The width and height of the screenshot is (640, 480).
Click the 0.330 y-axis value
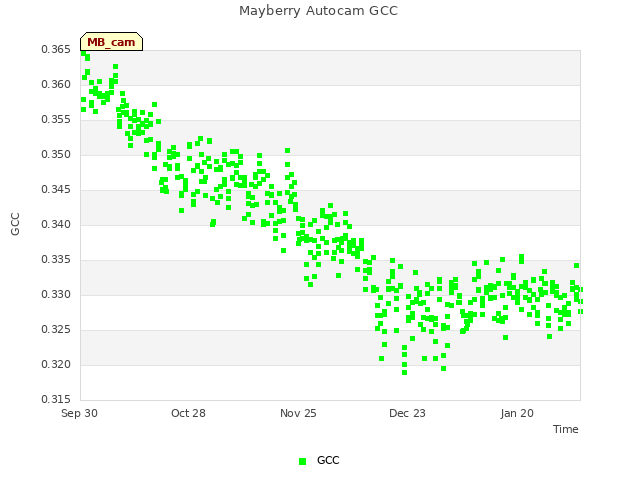click(x=56, y=294)
